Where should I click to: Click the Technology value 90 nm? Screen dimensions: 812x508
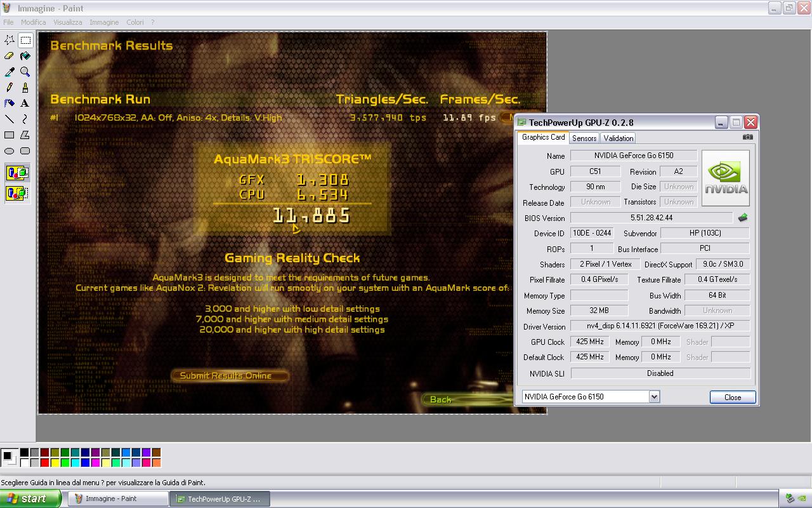[595, 187]
